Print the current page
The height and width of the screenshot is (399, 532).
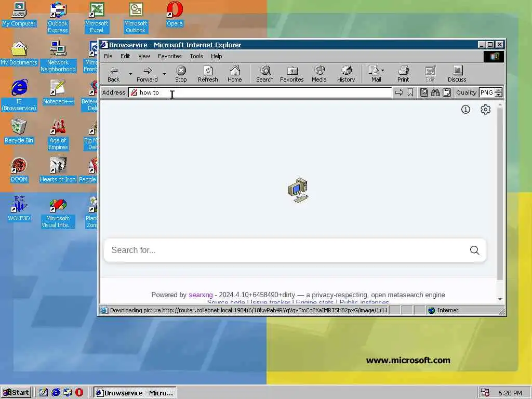403,74
